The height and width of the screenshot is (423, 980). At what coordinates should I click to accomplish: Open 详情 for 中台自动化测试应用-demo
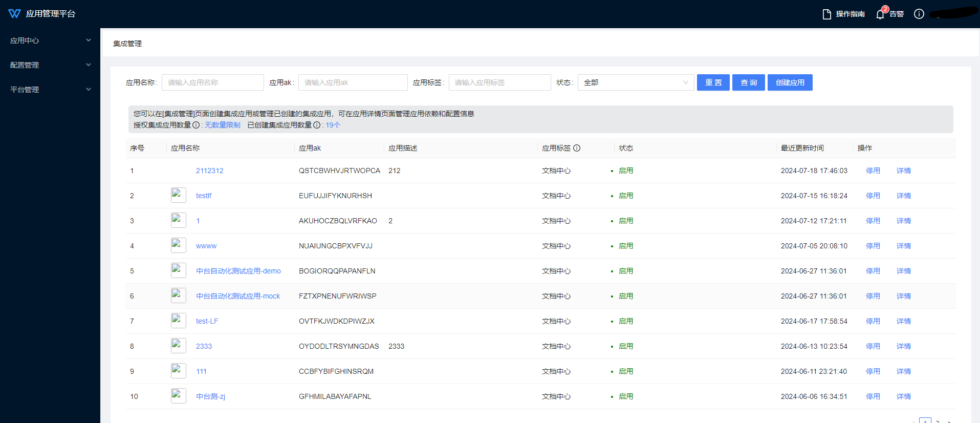(903, 271)
